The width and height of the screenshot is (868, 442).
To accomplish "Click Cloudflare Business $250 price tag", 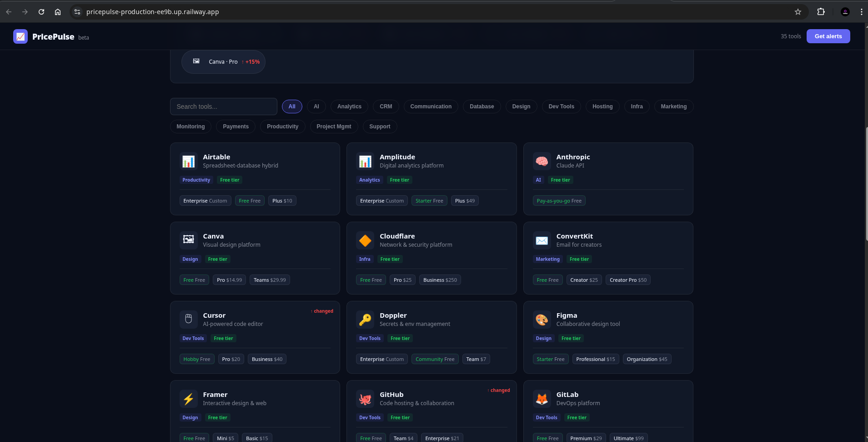I will point(440,280).
